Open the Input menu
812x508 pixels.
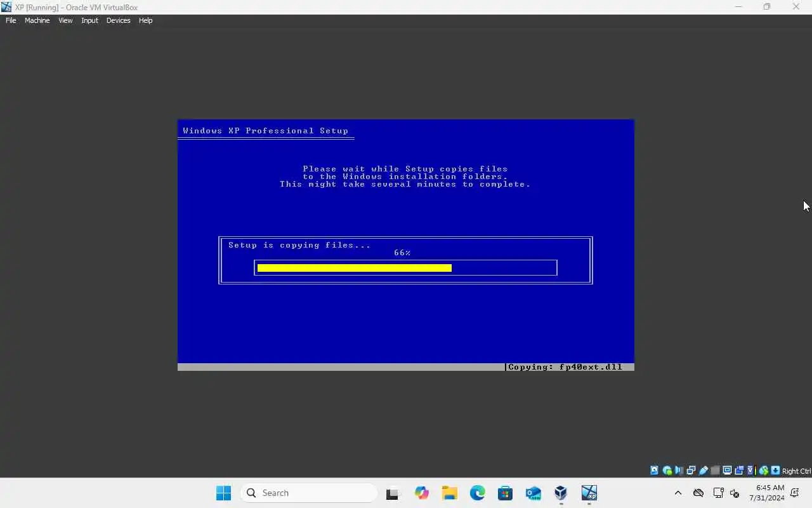(x=89, y=20)
